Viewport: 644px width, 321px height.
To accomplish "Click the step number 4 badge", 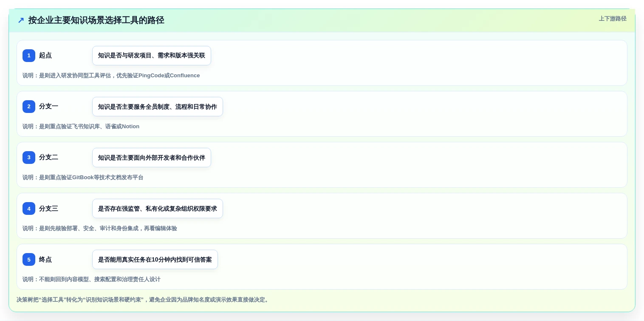I will (x=29, y=208).
